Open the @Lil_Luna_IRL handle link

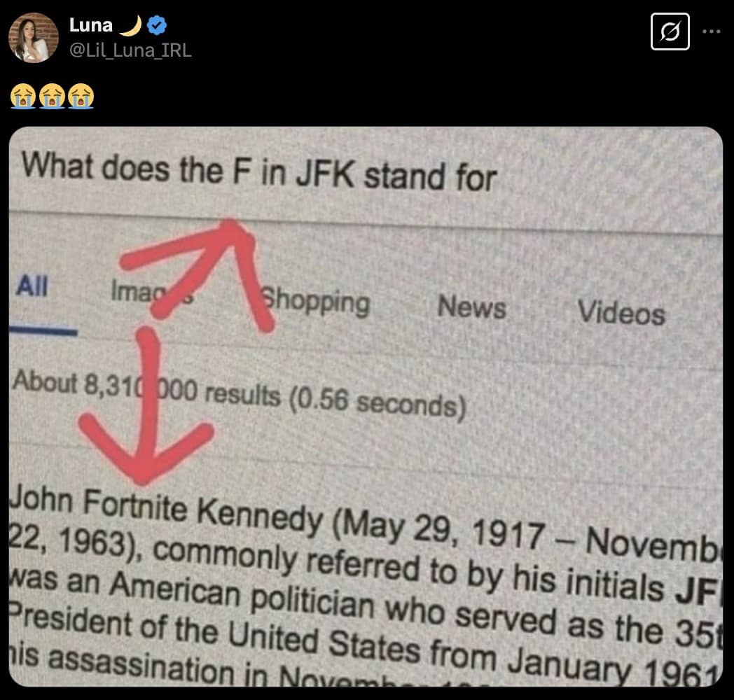130,50
